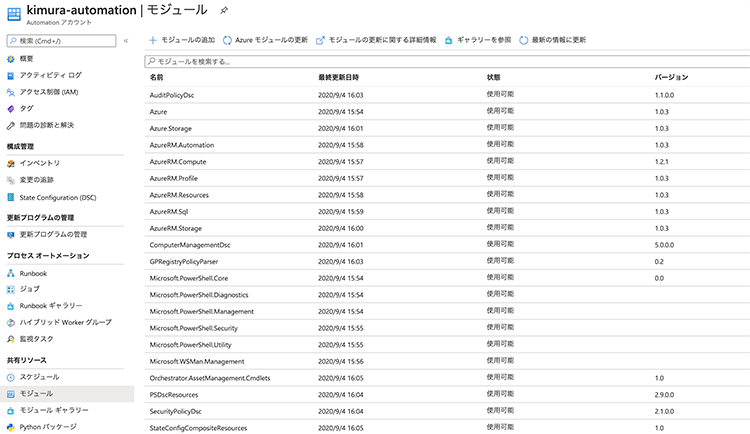Click モジュールの追加 plus button
Image resolution: width=750 pixels, height=434 pixels.
click(181, 40)
